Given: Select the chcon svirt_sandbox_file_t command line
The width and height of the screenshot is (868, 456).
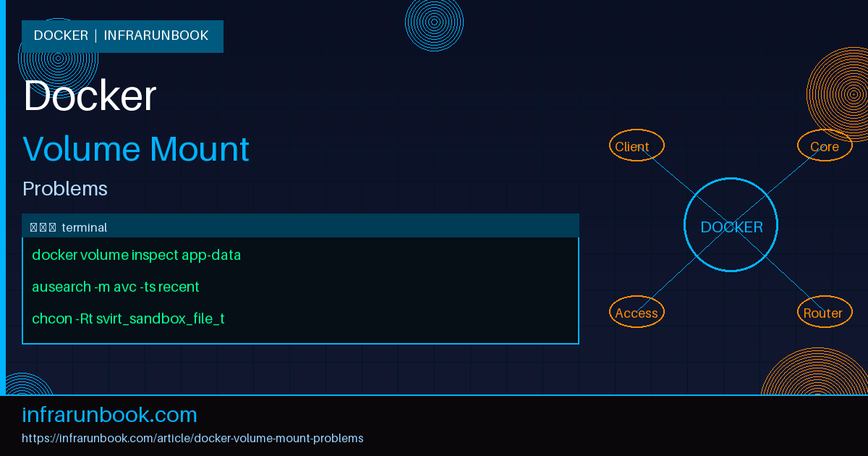Looking at the screenshot, I should click(x=128, y=318).
